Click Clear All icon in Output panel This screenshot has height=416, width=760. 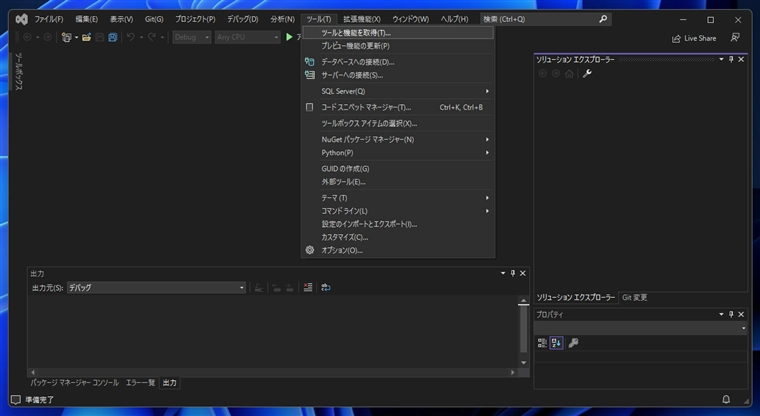point(308,288)
